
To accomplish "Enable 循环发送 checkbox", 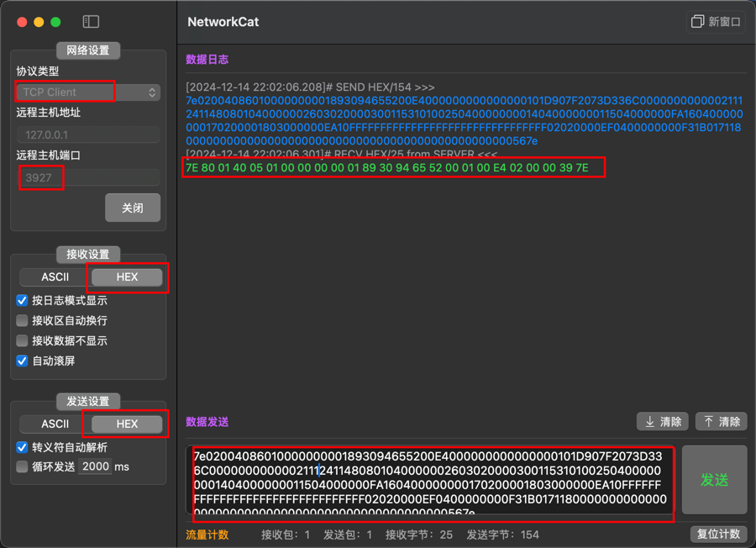I will (22, 467).
